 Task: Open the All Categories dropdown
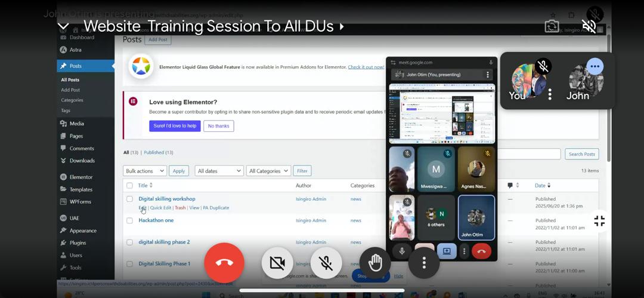click(x=268, y=171)
